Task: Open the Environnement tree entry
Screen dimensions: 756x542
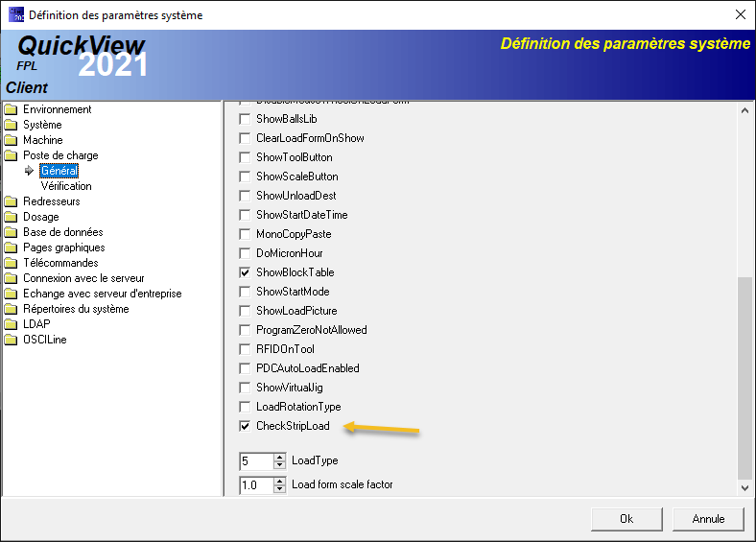Action: click(58, 109)
